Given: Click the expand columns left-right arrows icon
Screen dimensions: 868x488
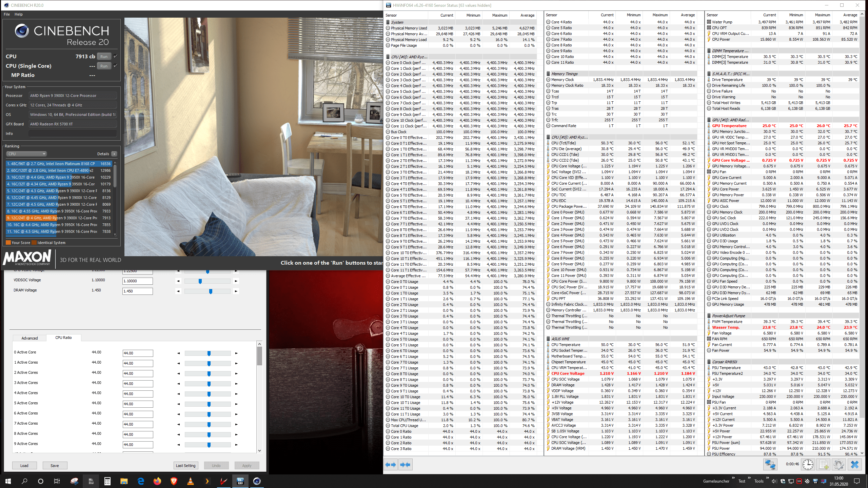Looking at the screenshot, I should click(391, 465).
